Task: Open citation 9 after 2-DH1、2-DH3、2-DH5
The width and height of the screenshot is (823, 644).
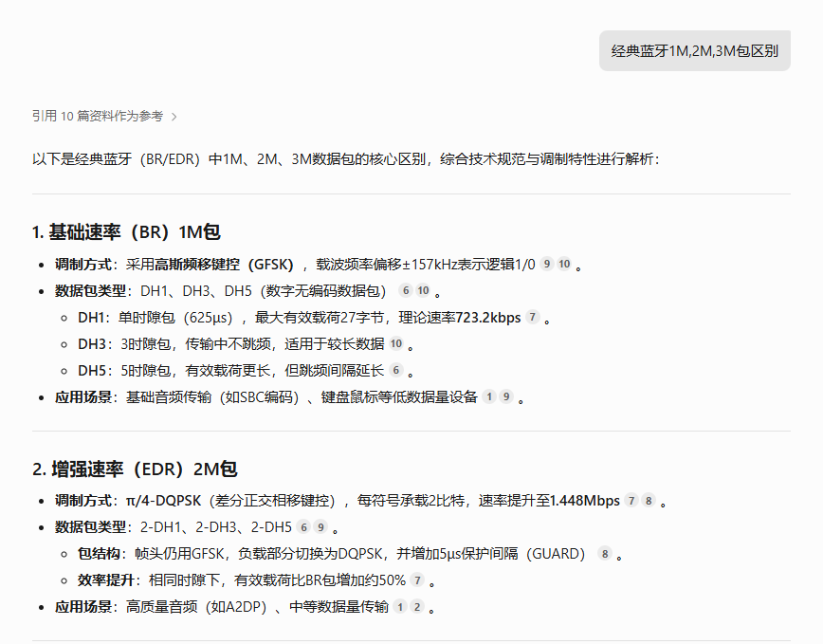Action: pyautogui.click(x=320, y=527)
